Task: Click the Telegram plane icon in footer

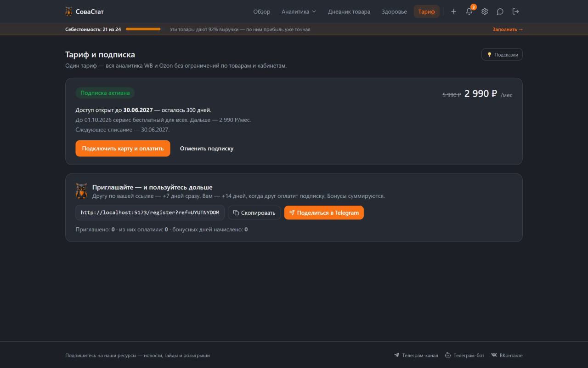Action: click(396, 355)
